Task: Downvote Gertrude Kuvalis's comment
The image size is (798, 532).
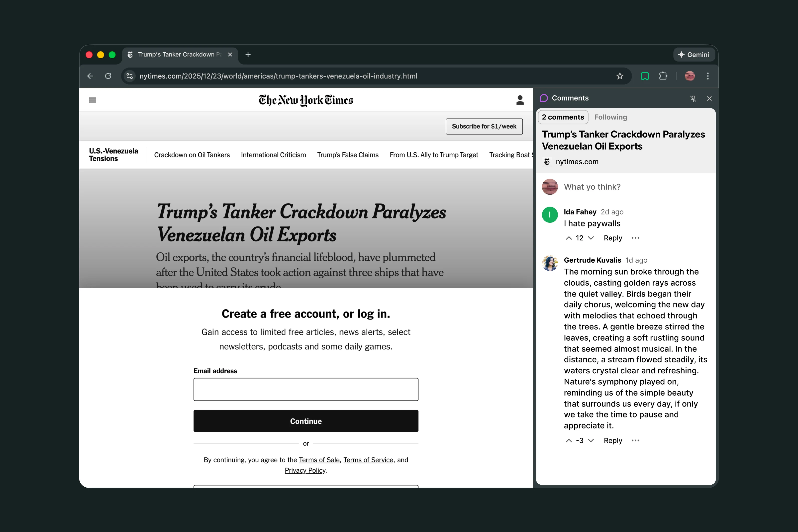Action: coord(591,441)
